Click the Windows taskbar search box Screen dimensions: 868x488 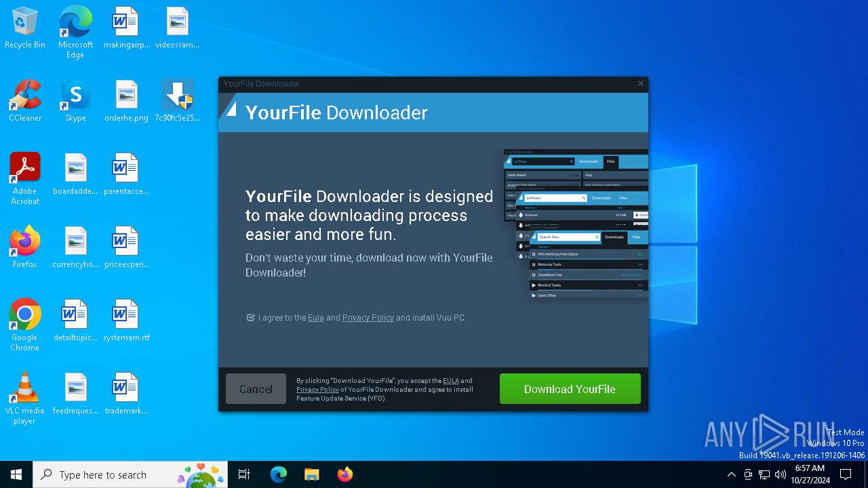click(130, 474)
